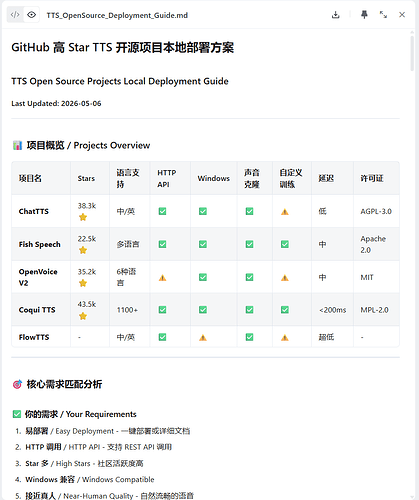Pin the document panel

click(x=364, y=15)
